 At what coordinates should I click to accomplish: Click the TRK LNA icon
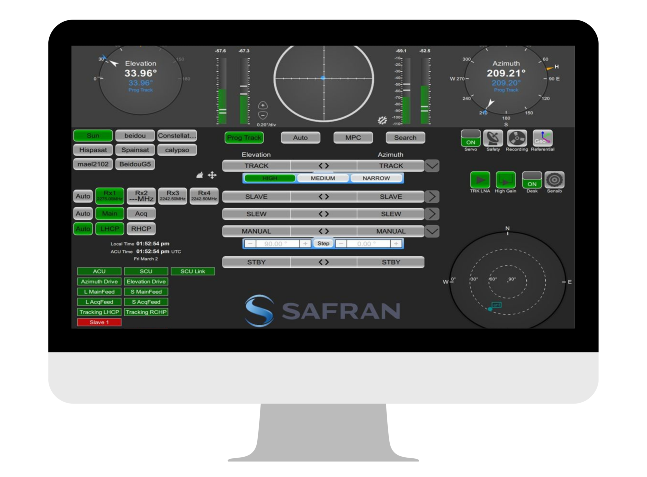pyautogui.click(x=480, y=180)
